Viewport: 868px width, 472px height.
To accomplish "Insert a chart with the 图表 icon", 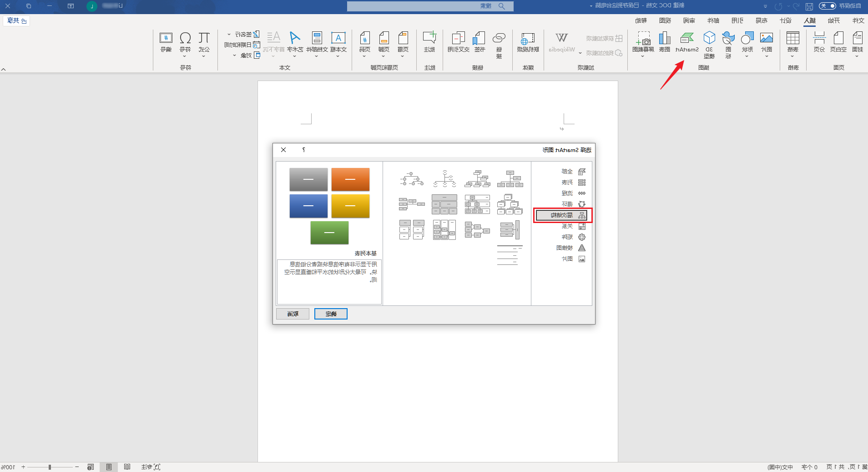I will tap(665, 42).
